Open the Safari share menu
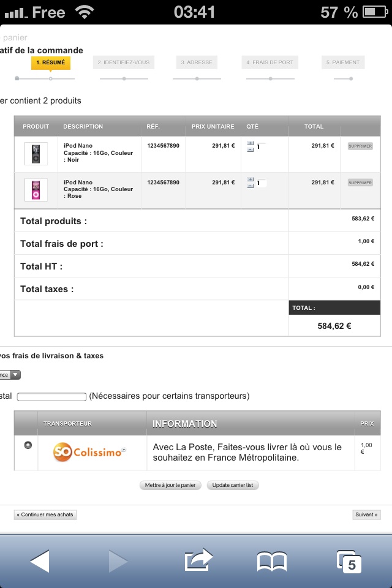 click(198, 560)
